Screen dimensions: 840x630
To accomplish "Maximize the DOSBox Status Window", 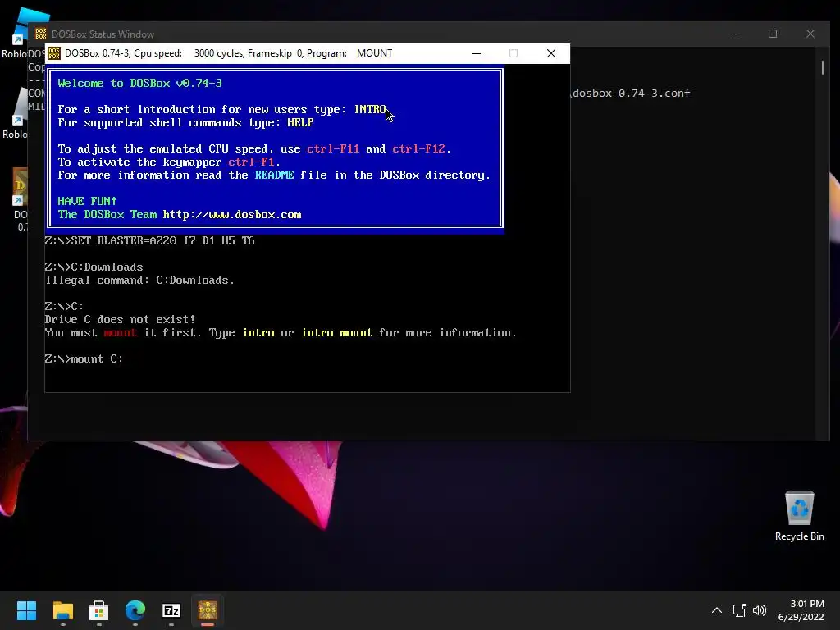I will (x=773, y=34).
